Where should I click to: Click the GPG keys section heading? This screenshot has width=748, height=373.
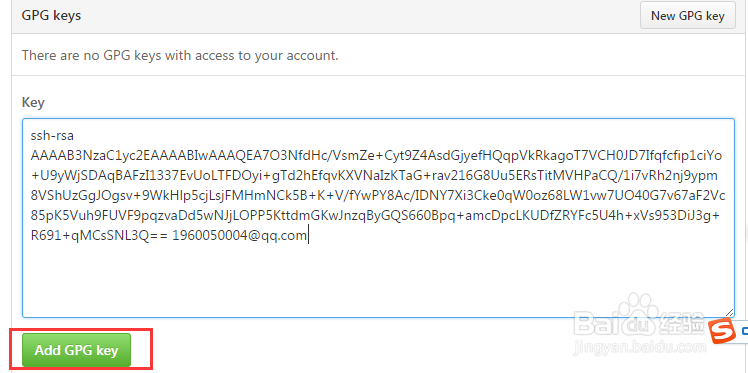coord(52,16)
